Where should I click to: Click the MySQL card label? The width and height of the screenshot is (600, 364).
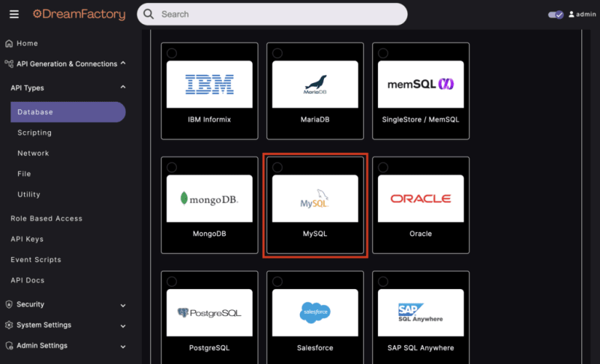(x=315, y=234)
